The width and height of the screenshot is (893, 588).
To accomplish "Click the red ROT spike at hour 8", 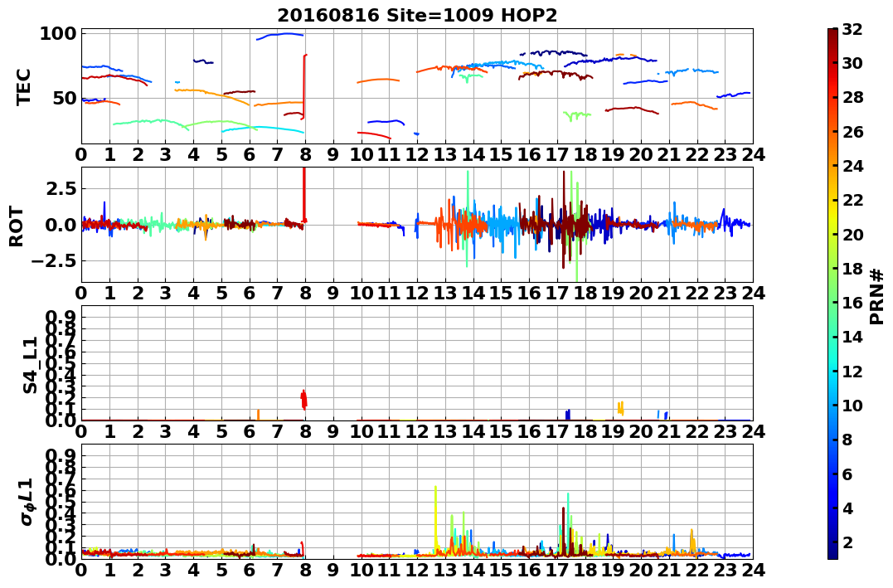I will tap(304, 194).
